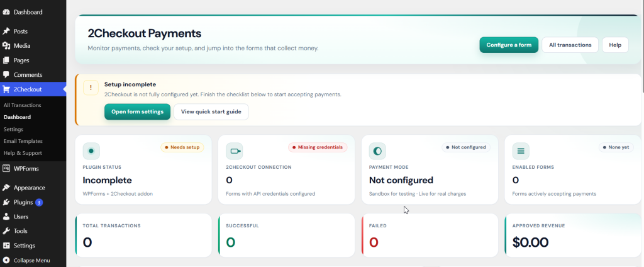The height and width of the screenshot is (267, 644).
Task: Click the Payment Mode half-circle icon
Action: (377, 151)
